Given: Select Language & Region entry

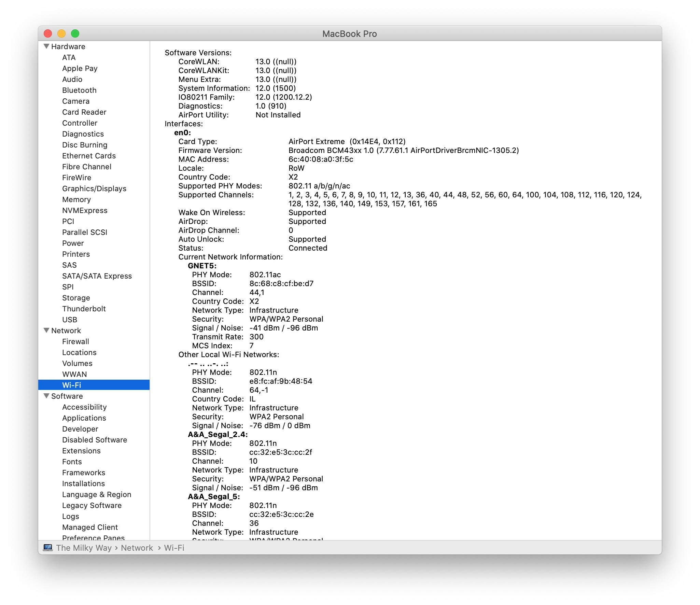Looking at the screenshot, I should (x=97, y=494).
